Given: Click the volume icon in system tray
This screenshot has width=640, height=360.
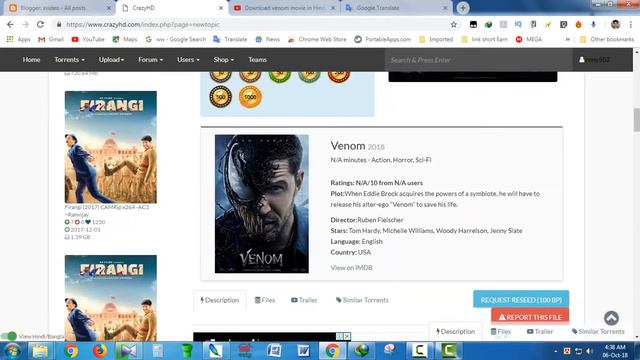Looking at the screenshot, I should pyautogui.click(x=589, y=351).
